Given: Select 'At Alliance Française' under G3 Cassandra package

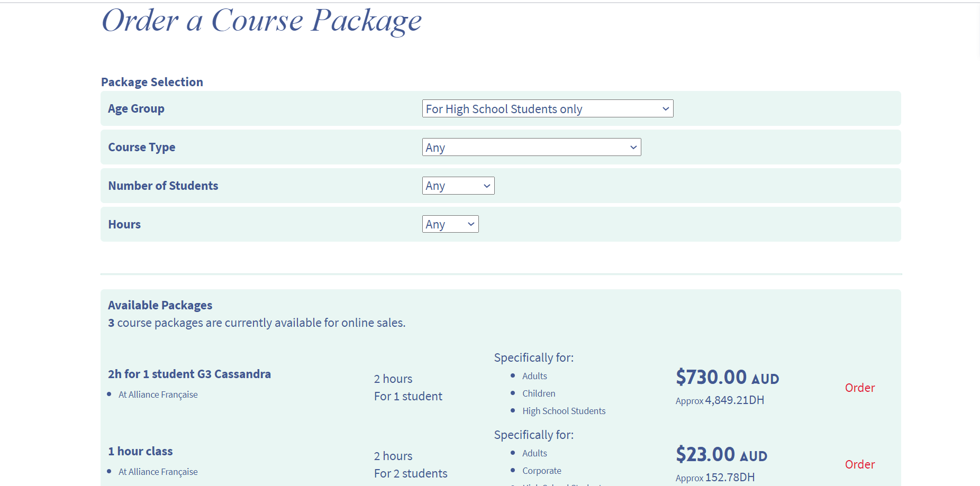Looking at the screenshot, I should (x=158, y=395).
